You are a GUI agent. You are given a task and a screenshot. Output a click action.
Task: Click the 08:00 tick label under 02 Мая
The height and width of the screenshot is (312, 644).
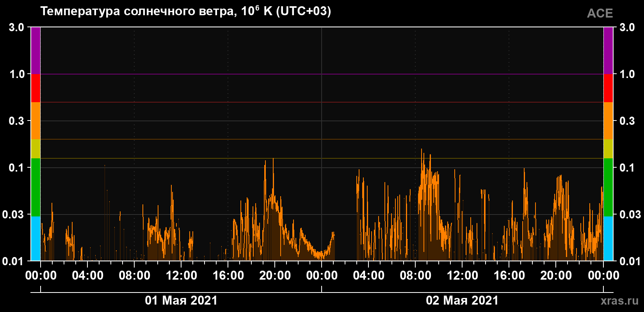point(416,276)
